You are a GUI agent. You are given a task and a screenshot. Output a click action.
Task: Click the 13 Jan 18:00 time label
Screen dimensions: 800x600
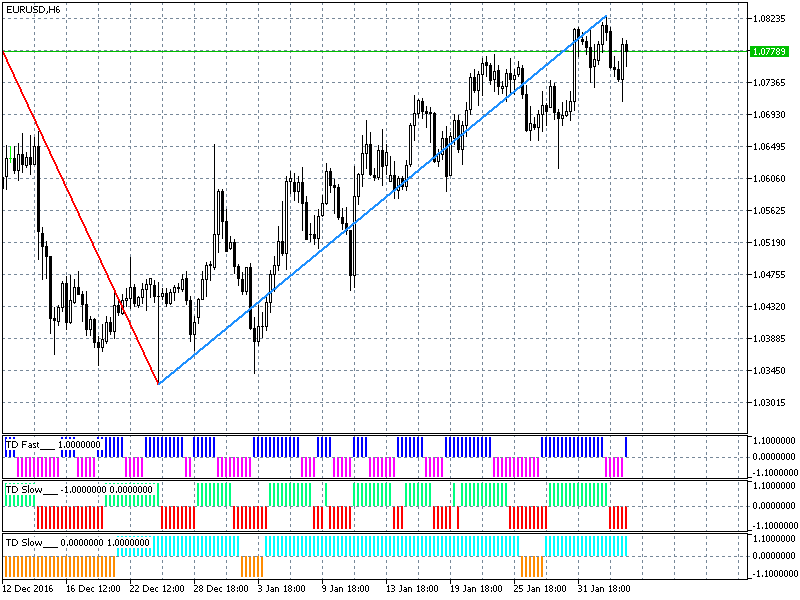tap(412, 589)
